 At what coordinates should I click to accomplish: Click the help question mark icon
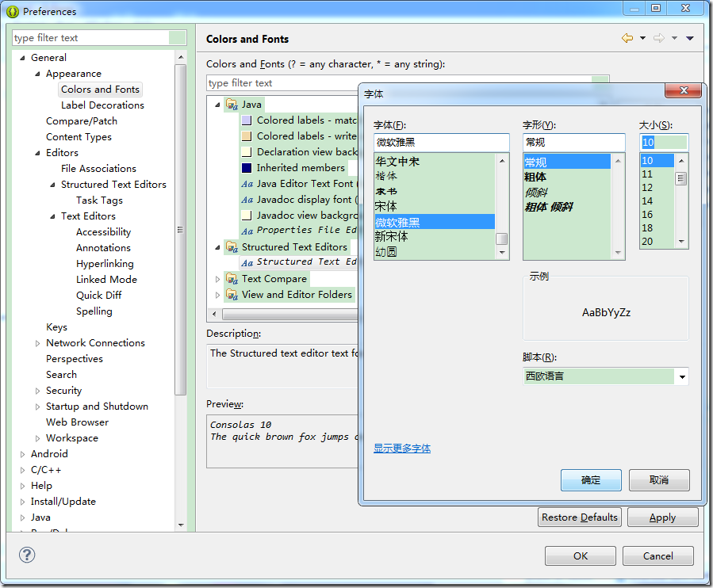[27, 555]
